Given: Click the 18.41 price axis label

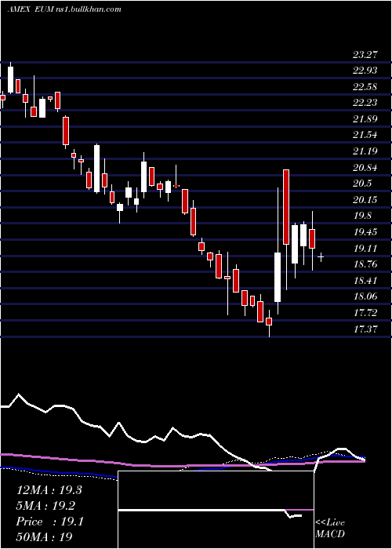Looking at the screenshot, I should [365, 281].
